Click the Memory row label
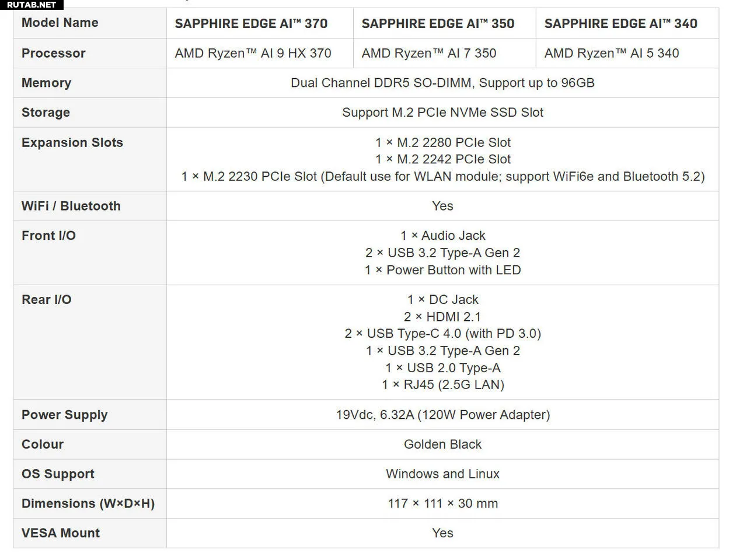The height and width of the screenshot is (560, 736). pyautogui.click(x=46, y=83)
